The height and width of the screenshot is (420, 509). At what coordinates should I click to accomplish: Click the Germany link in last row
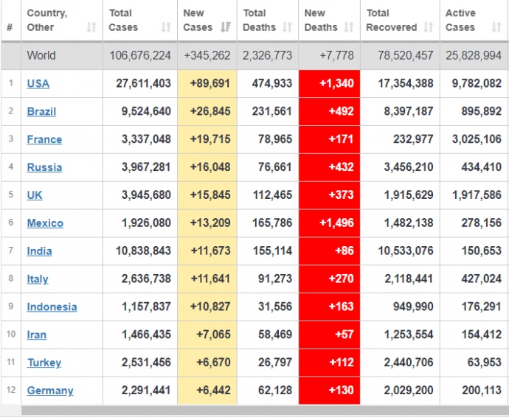coord(50,391)
